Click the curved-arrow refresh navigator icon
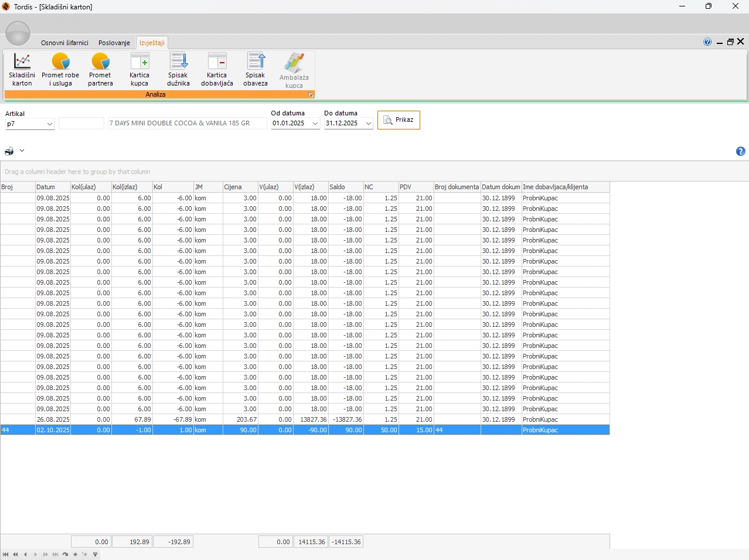Screen dimensions: 749x560 [65, 554]
